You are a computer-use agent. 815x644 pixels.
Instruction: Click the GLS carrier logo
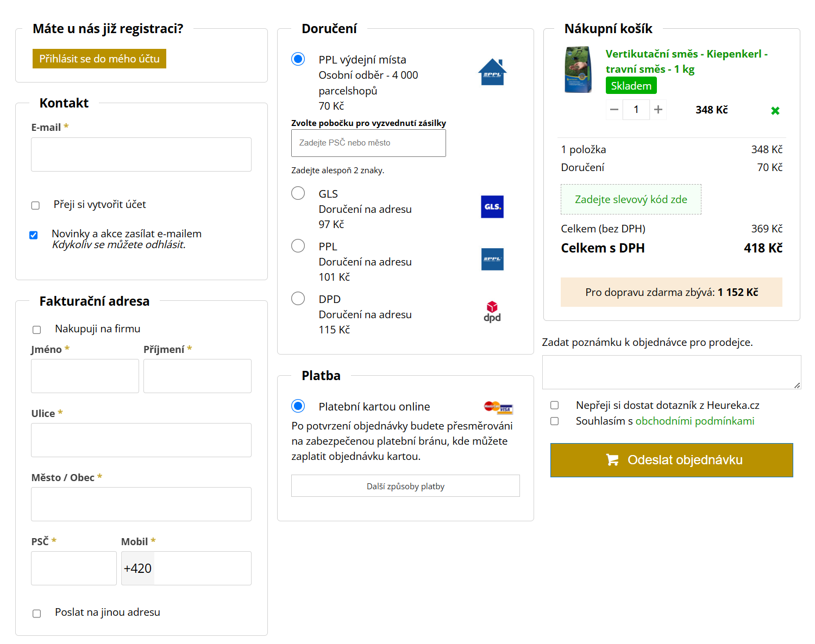(492, 207)
